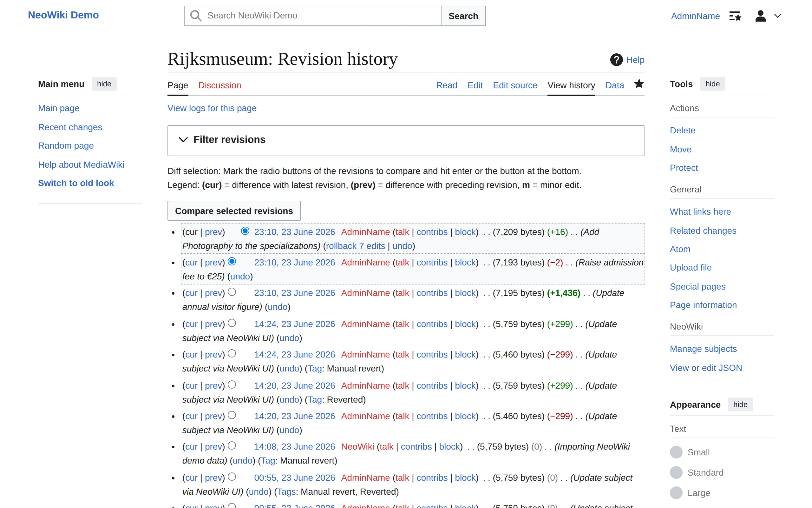Hide the Tools sidebar
The height and width of the screenshot is (508, 812).
click(712, 84)
